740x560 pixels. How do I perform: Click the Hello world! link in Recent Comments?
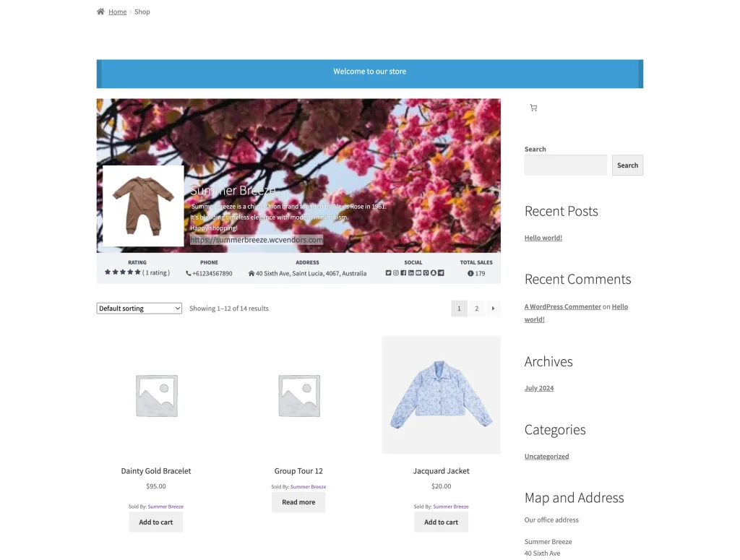click(576, 313)
